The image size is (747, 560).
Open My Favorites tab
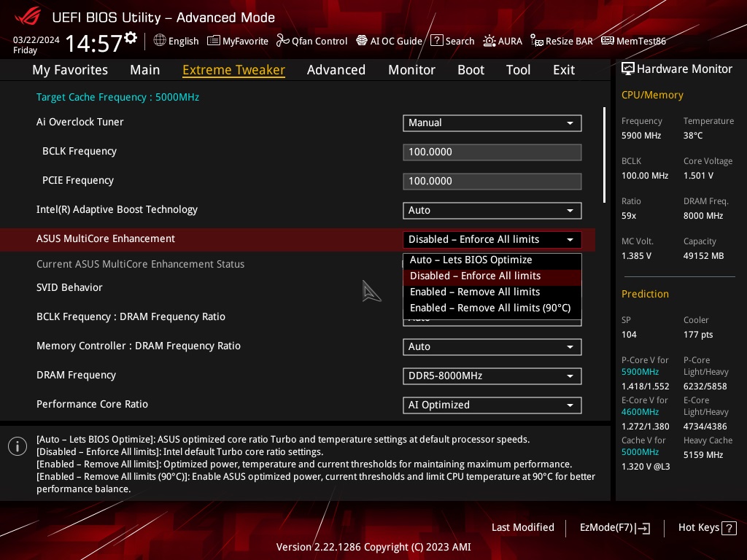tap(70, 69)
